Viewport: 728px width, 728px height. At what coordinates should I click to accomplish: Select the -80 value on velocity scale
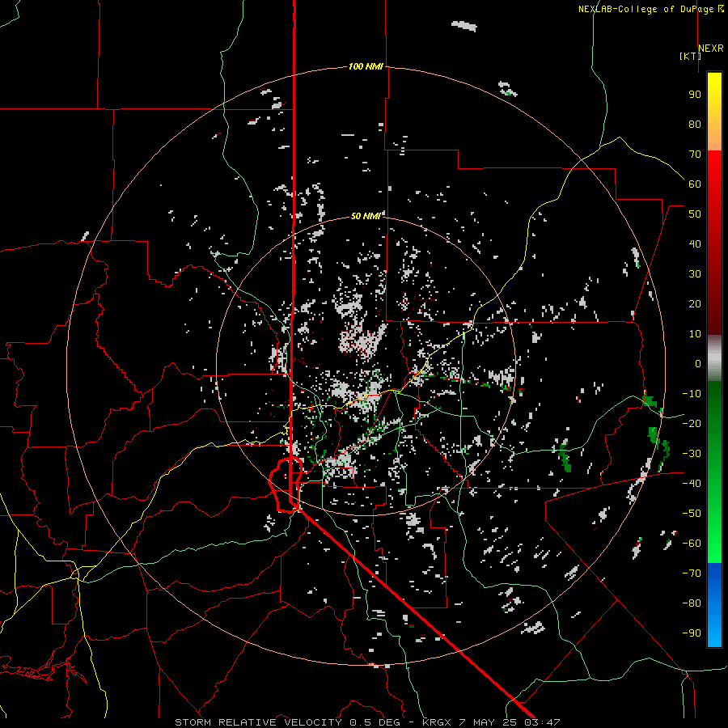[692, 603]
